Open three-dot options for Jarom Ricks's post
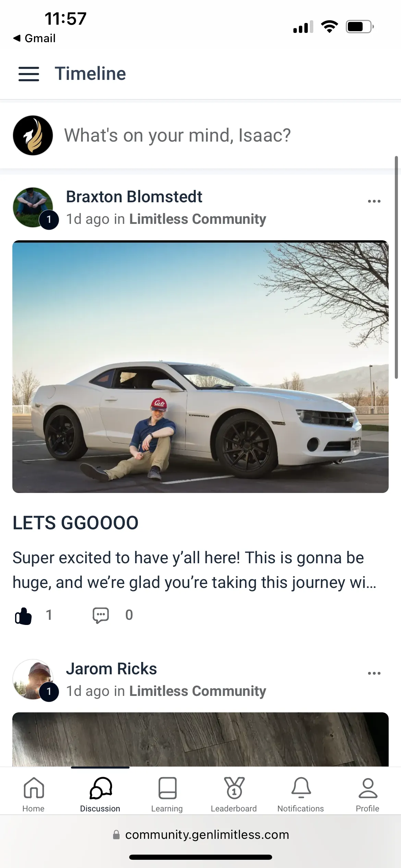Screen dimensions: 401x868 click(x=374, y=673)
